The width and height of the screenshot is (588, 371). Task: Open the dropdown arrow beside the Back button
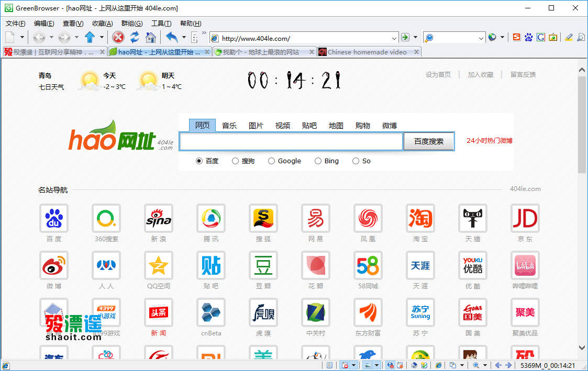[51, 37]
